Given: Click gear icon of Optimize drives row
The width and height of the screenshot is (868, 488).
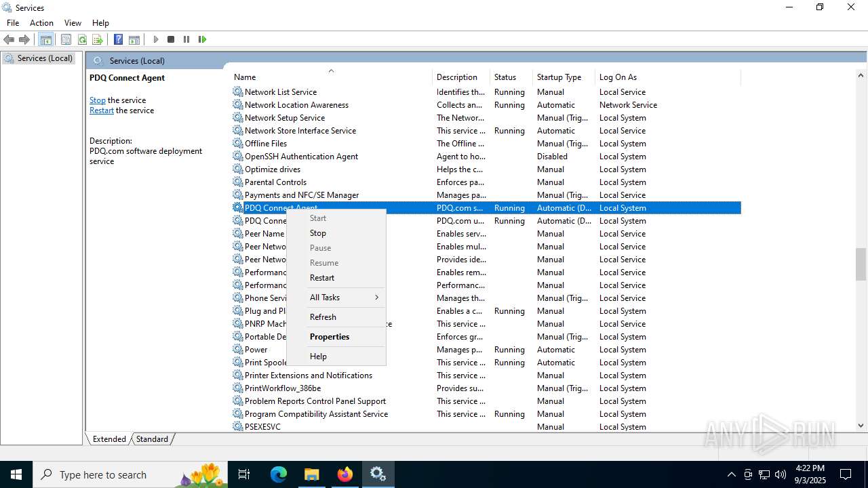Looking at the screenshot, I should click(x=237, y=169).
